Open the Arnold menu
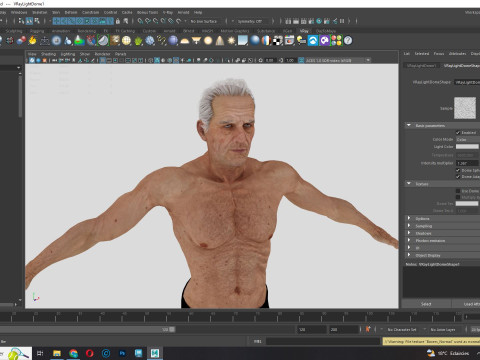The image size is (480, 360). pos(183,12)
